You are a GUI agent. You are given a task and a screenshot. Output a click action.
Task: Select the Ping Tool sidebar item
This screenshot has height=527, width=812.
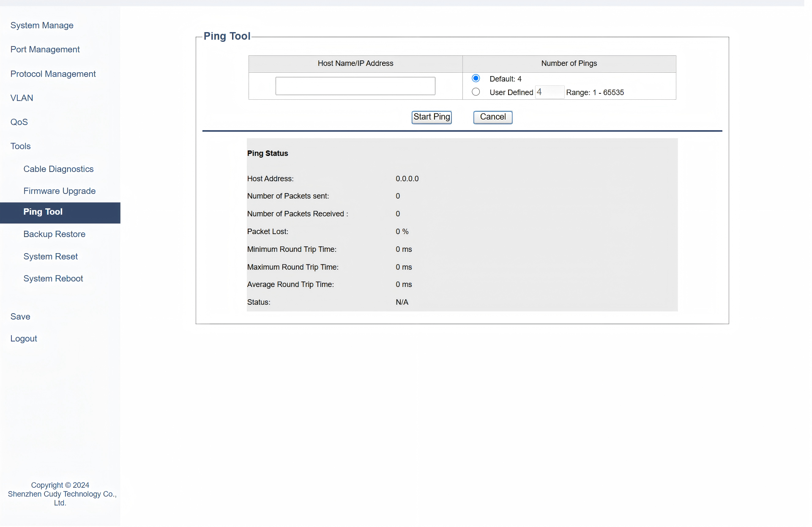(x=43, y=212)
